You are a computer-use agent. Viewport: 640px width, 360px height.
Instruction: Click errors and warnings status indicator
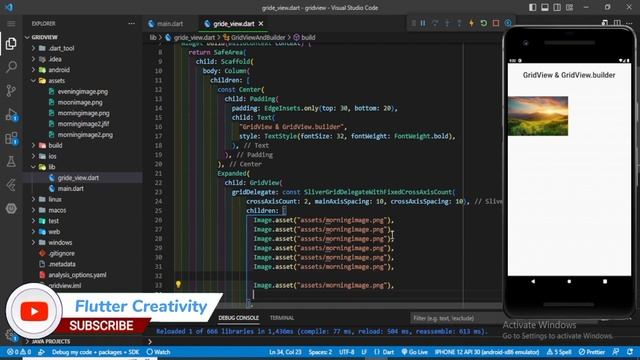[19, 352]
